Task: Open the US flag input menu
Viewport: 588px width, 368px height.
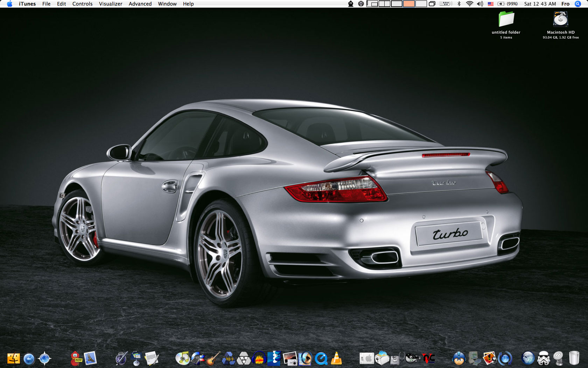Action: pyautogui.click(x=491, y=4)
